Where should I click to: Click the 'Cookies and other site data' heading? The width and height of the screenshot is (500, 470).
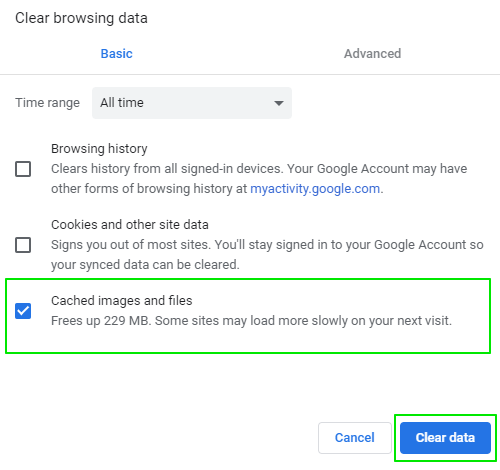click(x=130, y=224)
